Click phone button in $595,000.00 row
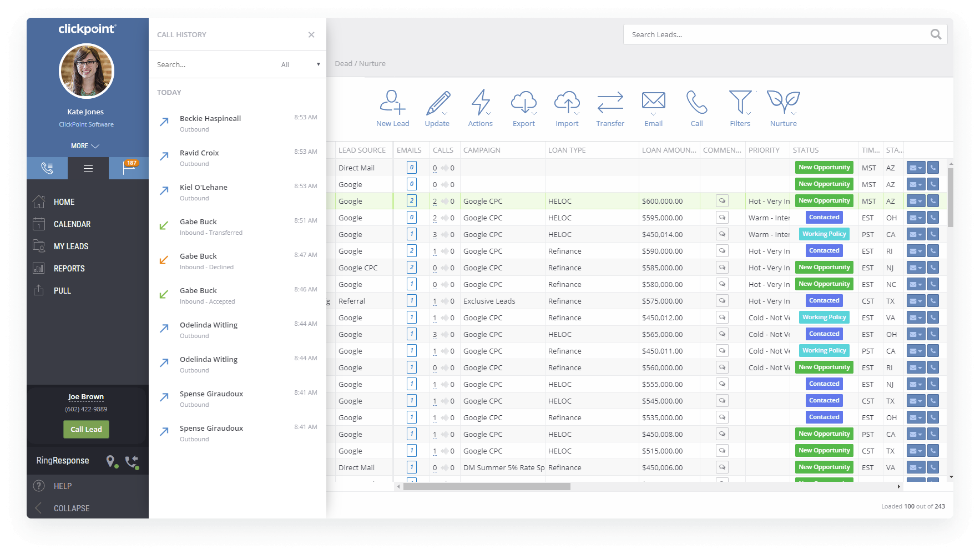 [x=933, y=218]
